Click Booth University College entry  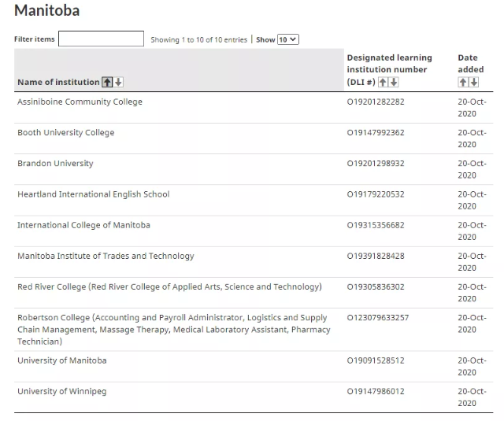(65, 133)
